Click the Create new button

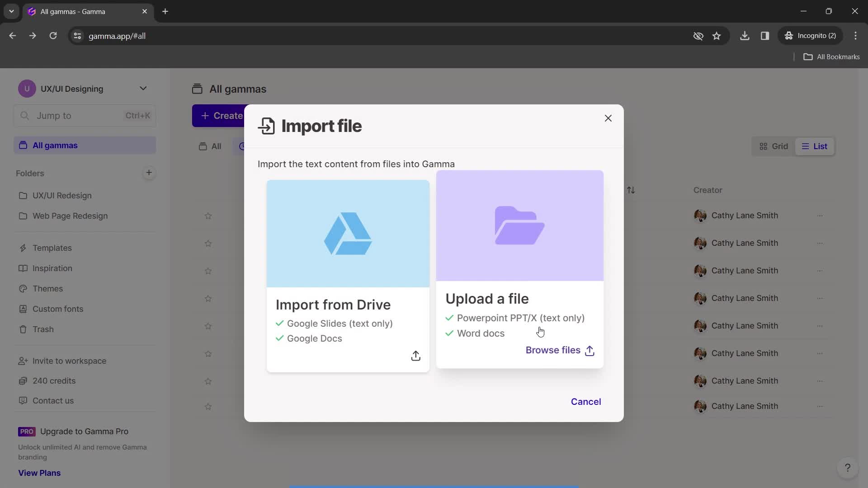[x=219, y=116]
